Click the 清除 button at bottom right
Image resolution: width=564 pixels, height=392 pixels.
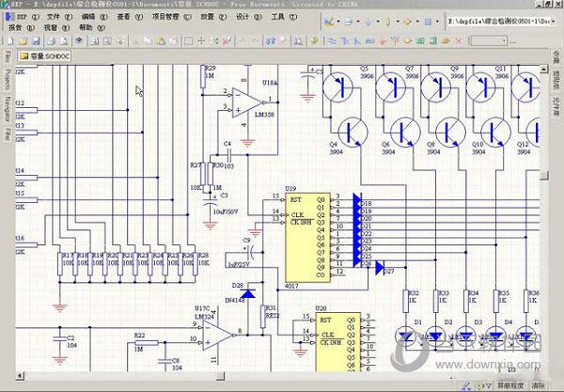538,385
